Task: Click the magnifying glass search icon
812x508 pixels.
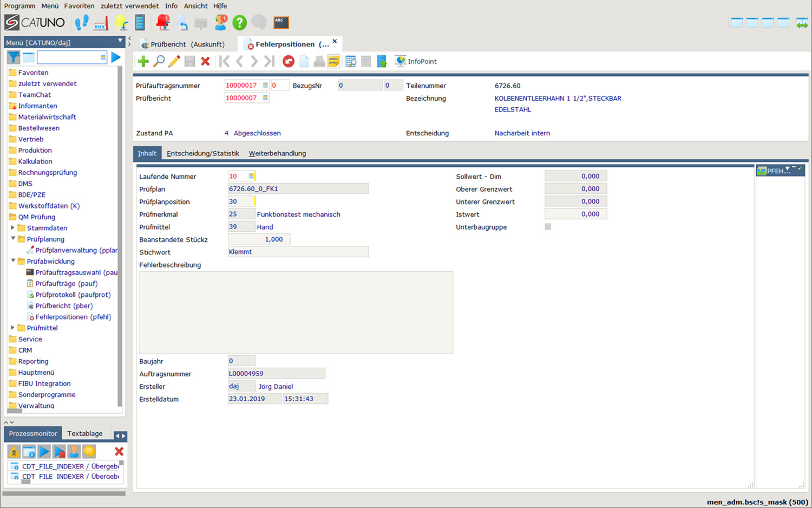Action: tap(159, 62)
